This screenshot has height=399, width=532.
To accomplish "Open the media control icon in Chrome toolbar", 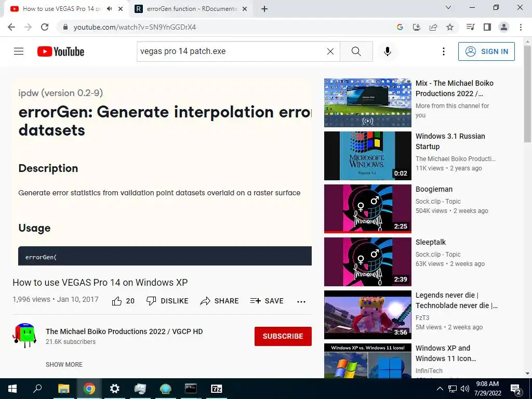I will [470, 27].
